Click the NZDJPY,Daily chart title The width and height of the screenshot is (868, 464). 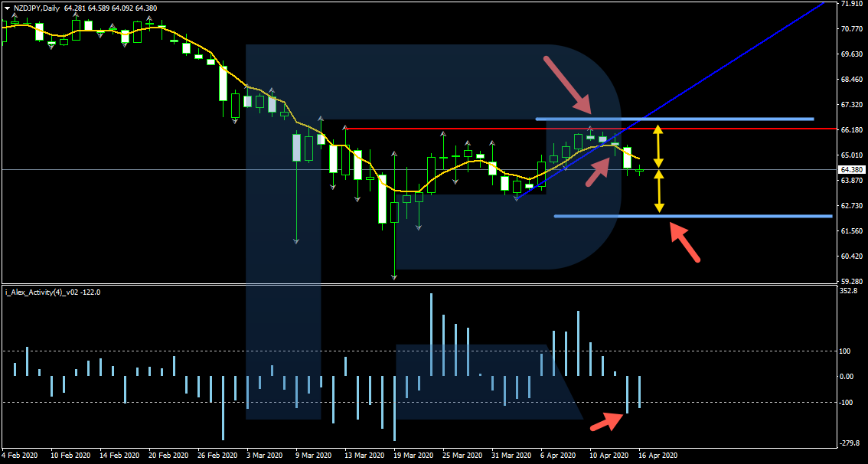coord(37,8)
